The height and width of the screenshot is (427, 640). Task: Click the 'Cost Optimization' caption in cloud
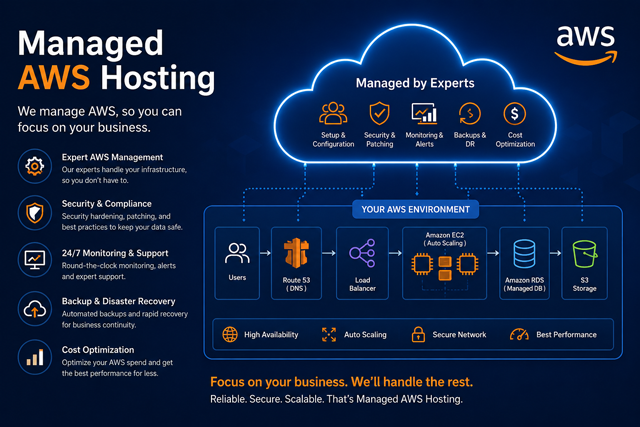click(x=515, y=140)
